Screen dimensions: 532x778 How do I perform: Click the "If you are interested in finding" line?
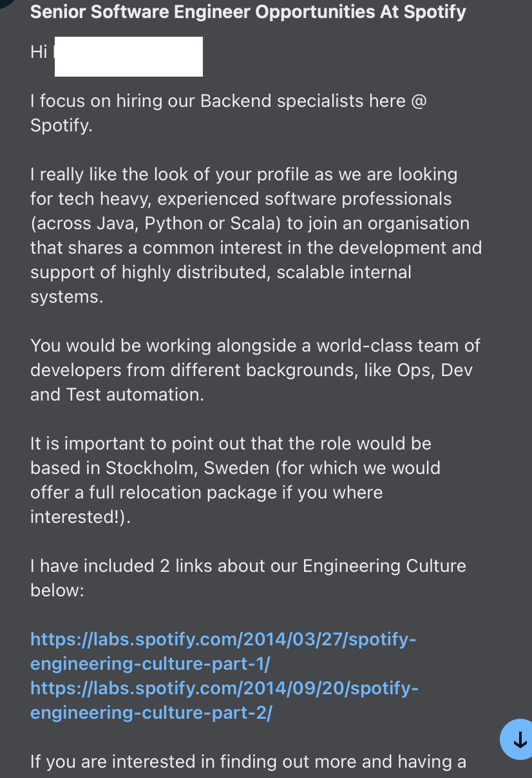click(x=248, y=762)
